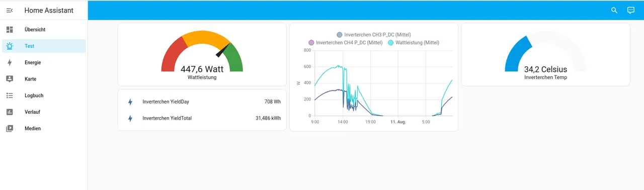Click the 447,6 Watt value

tap(202, 69)
